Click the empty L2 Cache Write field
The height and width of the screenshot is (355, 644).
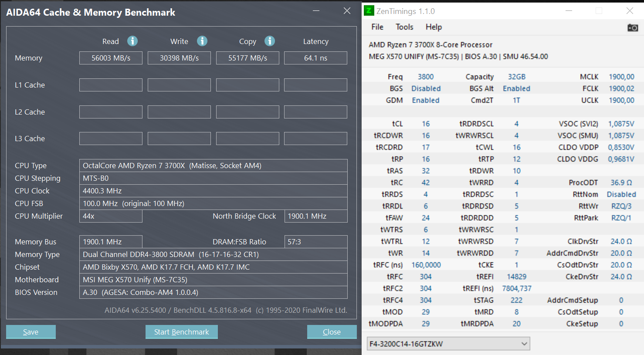tap(179, 112)
